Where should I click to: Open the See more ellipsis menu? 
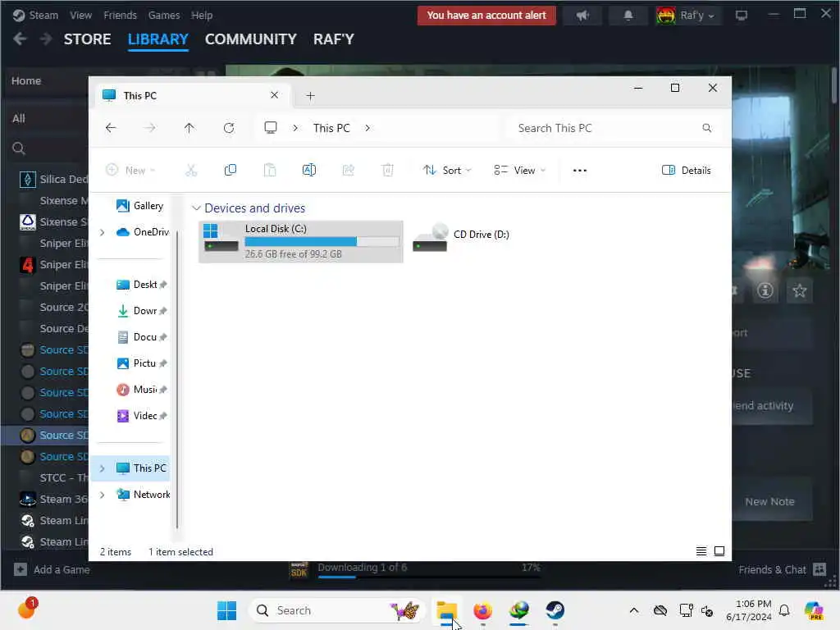[x=580, y=171]
